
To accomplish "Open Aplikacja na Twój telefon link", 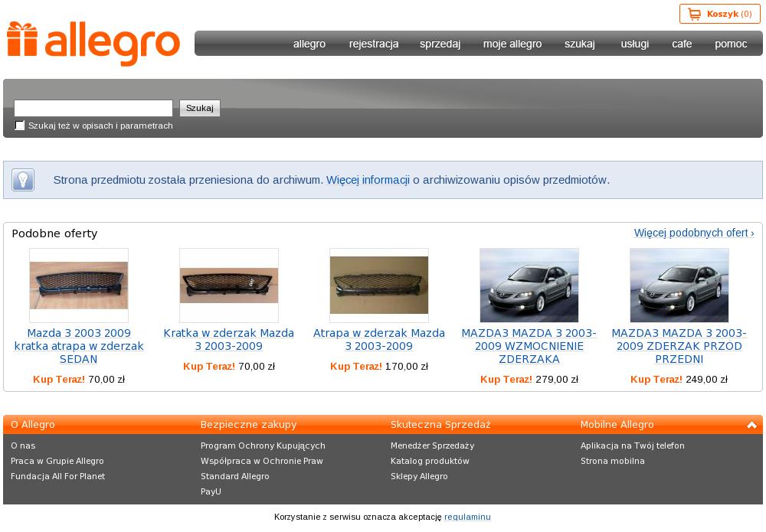I will (x=633, y=446).
